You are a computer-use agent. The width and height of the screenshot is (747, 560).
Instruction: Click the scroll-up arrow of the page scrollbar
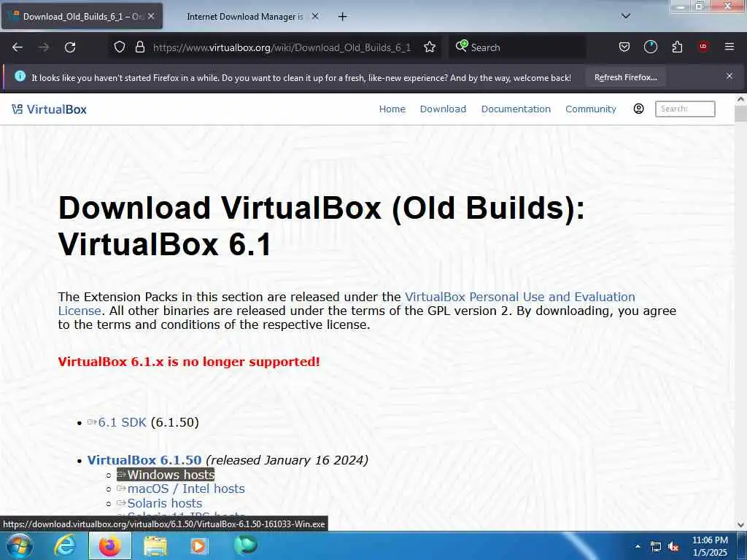[x=740, y=99]
